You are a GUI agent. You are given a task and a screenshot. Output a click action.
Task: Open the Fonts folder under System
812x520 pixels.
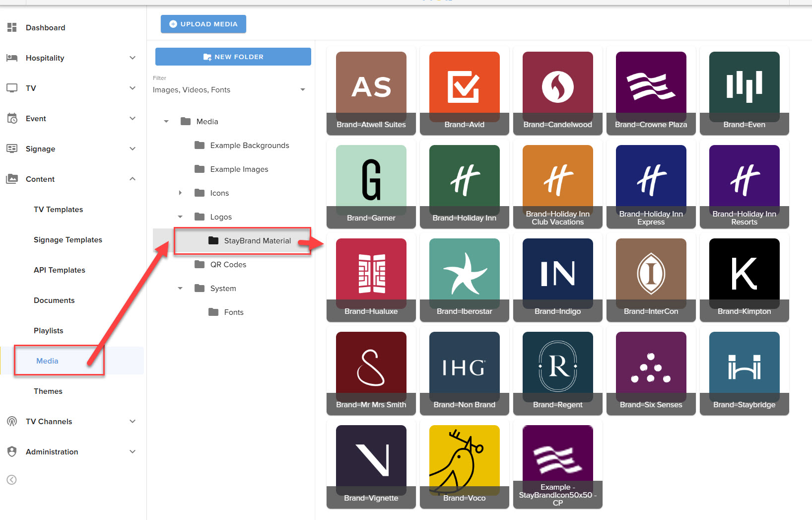(233, 312)
